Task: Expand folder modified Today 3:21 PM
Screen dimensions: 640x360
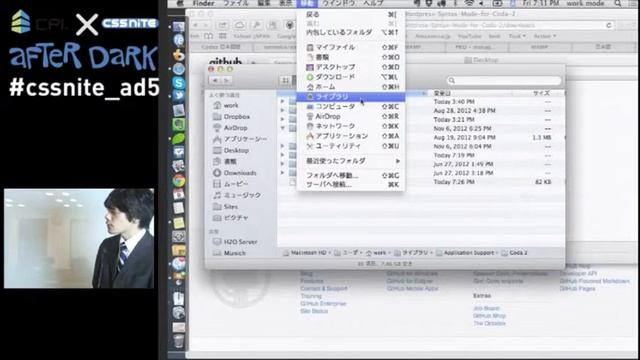Action: pyautogui.click(x=282, y=120)
